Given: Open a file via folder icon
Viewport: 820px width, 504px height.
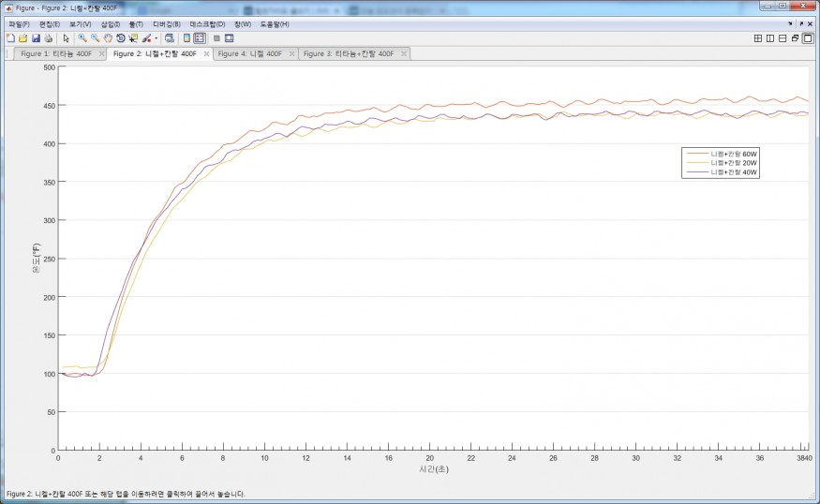Looking at the screenshot, I should tap(23, 38).
